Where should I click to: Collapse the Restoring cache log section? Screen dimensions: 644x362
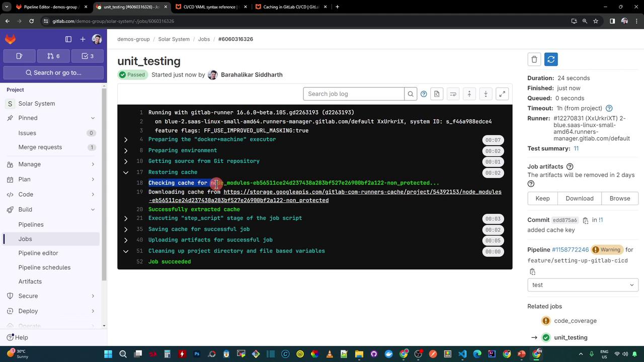(x=126, y=172)
